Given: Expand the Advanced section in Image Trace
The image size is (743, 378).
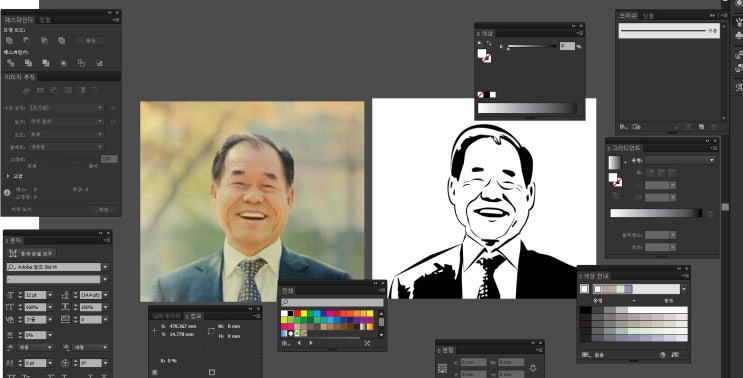Looking at the screenshot, I should pos(13,176).
